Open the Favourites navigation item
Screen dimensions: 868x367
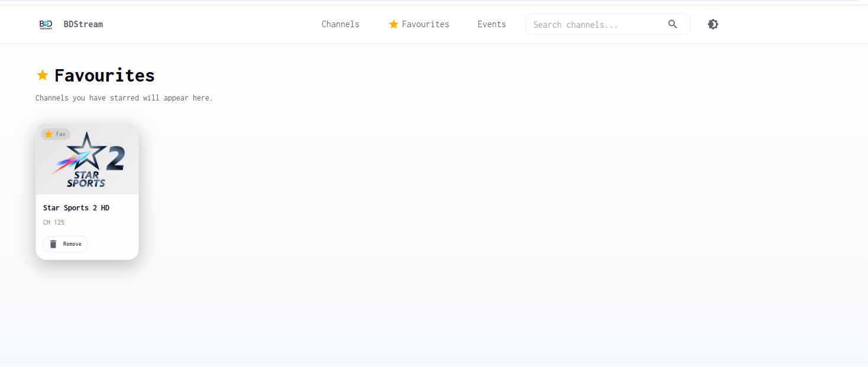(419, 24)
